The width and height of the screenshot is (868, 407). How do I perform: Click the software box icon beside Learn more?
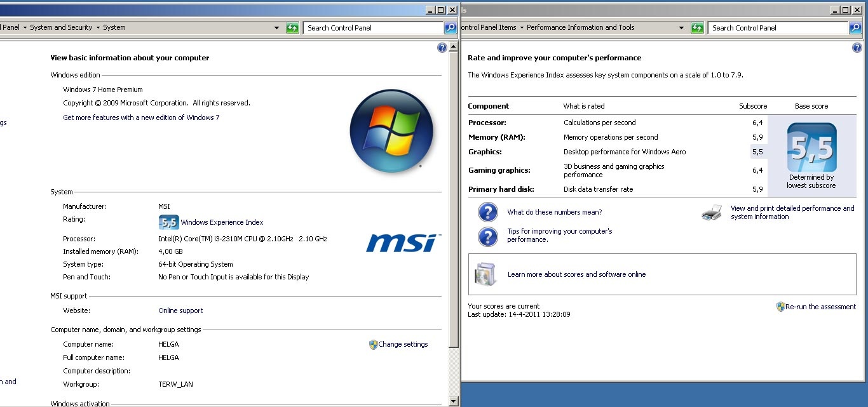(x=485, y=274)
